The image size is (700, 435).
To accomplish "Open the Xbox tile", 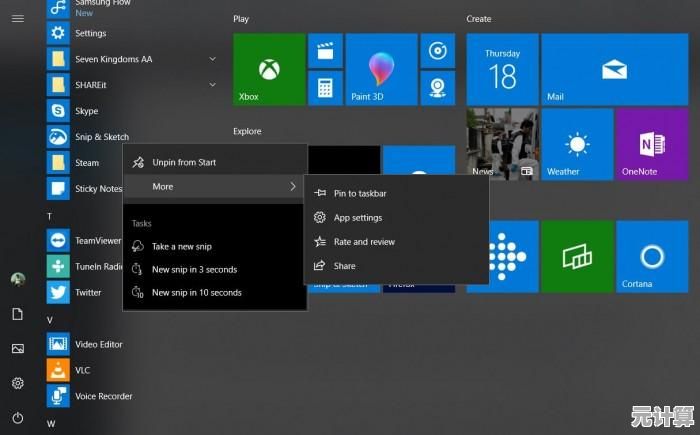I will click(269, 69).
